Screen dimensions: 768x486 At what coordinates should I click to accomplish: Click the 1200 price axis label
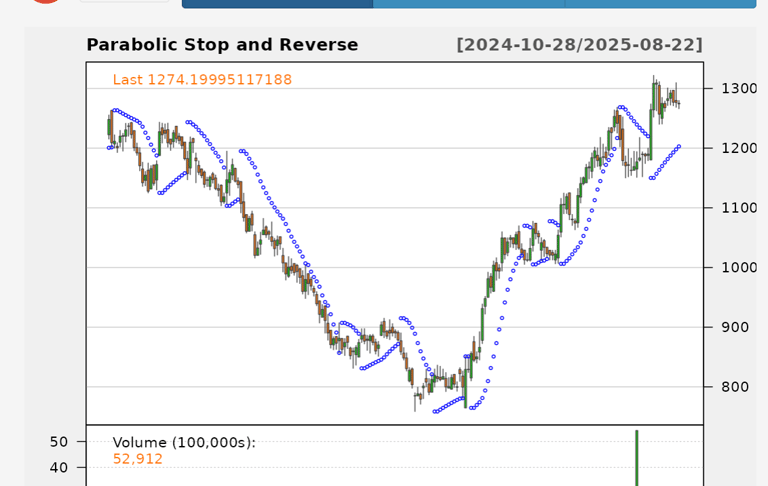point(739,148)
